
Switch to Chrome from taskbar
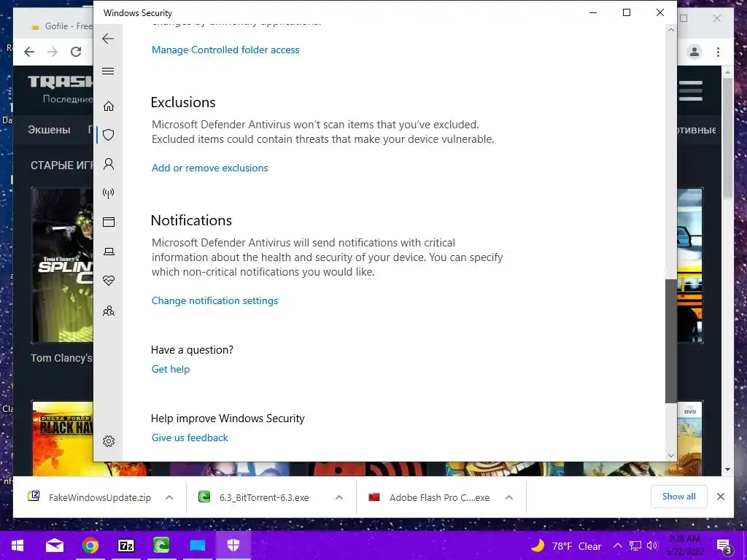tap(90, 545)
